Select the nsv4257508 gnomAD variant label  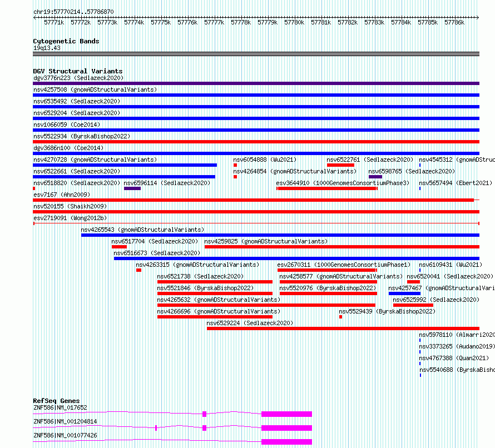click(x=95, y=89)
